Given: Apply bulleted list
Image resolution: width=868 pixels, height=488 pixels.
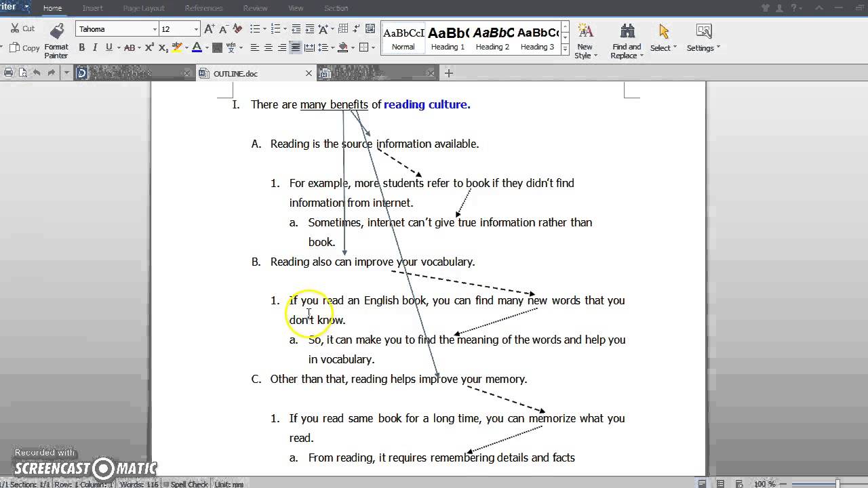Looking at the screenshot, I should (x=255, y=28).
